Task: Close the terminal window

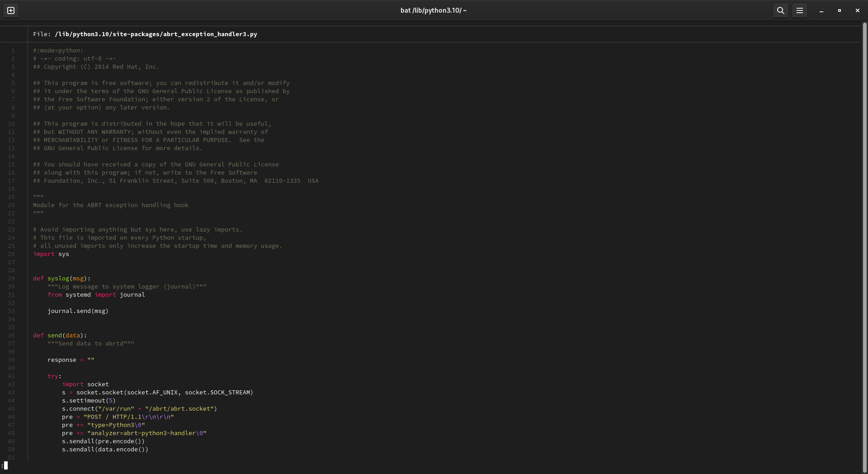Action: [x=857, y=10]
